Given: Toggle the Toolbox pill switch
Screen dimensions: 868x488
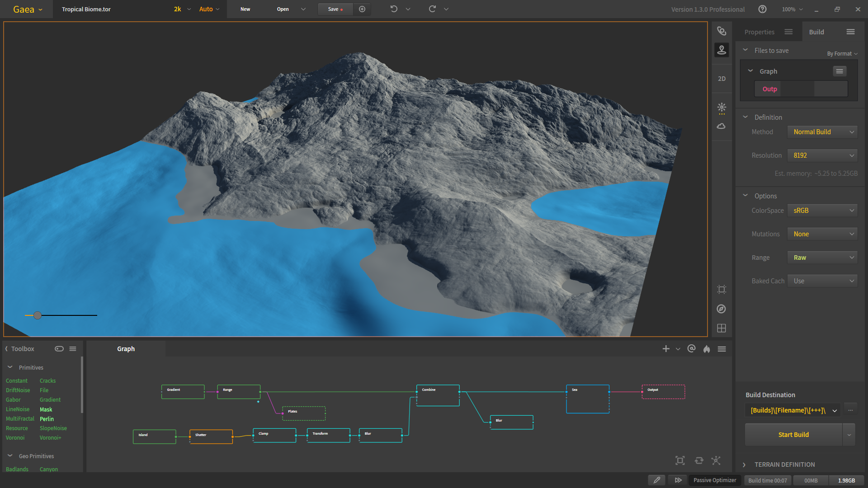Looking at the screenshot, I should 59,349.
